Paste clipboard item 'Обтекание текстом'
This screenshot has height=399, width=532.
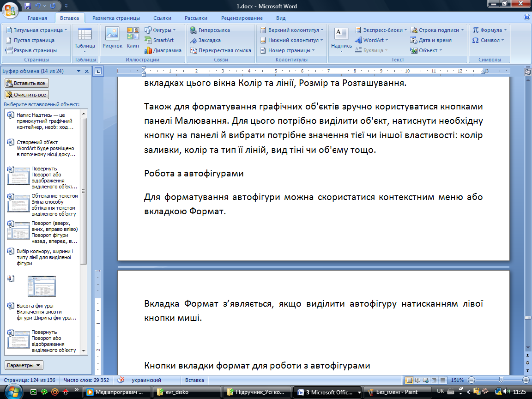(x=42, y=205)
